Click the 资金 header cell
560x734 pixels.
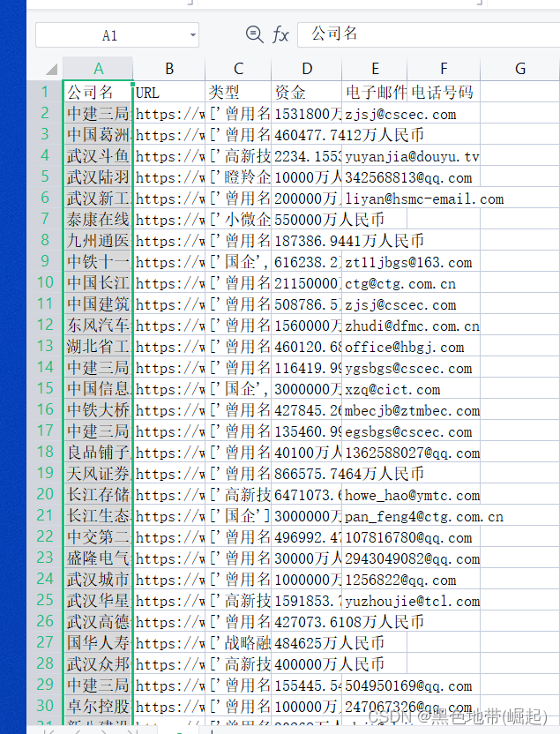pyautogui.click(x=307, y=93)
